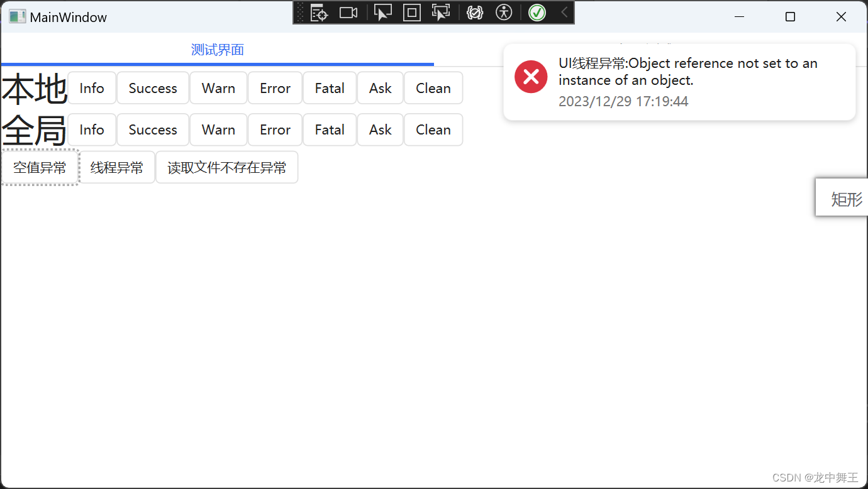The height and width of the screenshot is (489, 868).
Task: Click Clean button in 全局 row
Action: click(x=433, y=129)
